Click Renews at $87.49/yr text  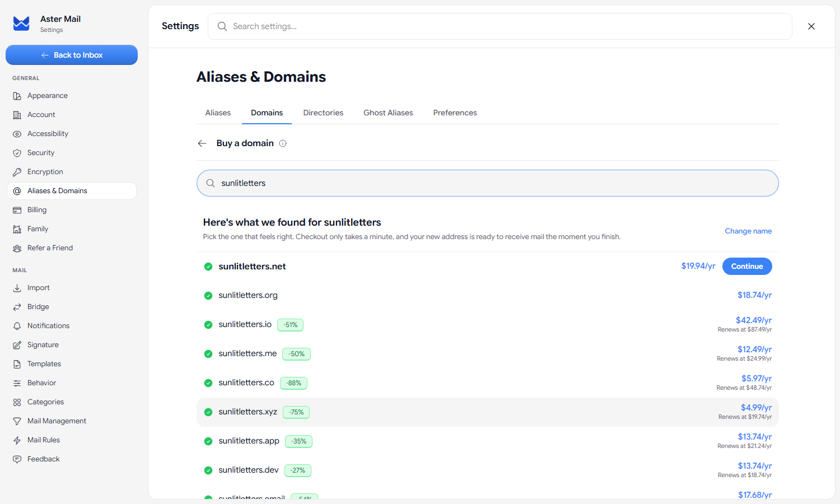point(745,330)
